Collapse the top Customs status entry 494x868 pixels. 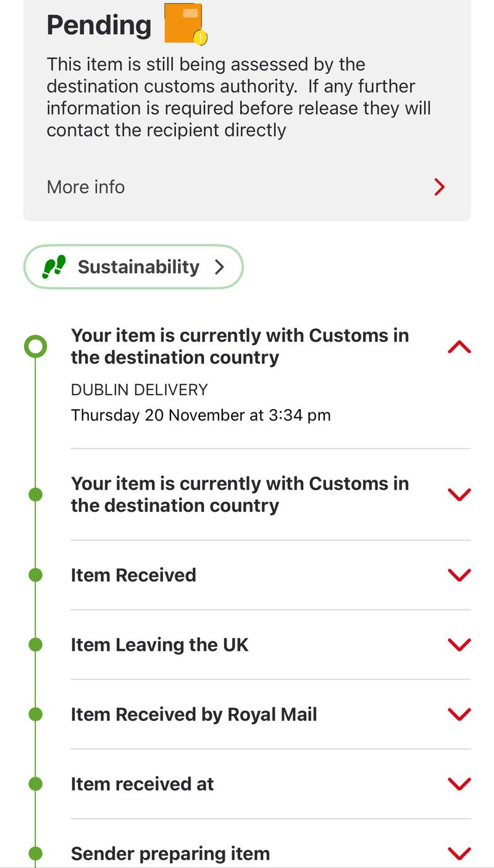click(x=459, y=347)
